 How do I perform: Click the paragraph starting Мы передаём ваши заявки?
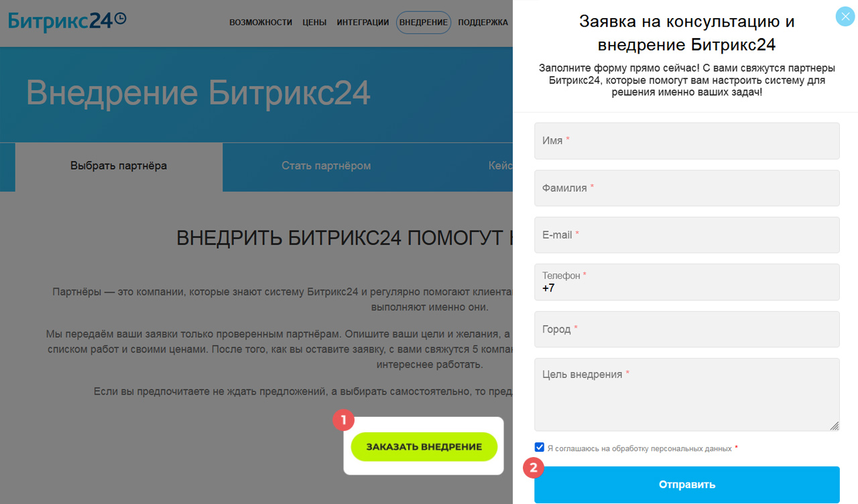280,349
